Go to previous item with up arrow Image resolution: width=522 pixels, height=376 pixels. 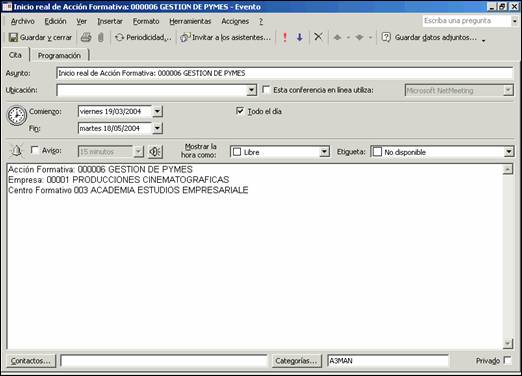click(337, 38)
